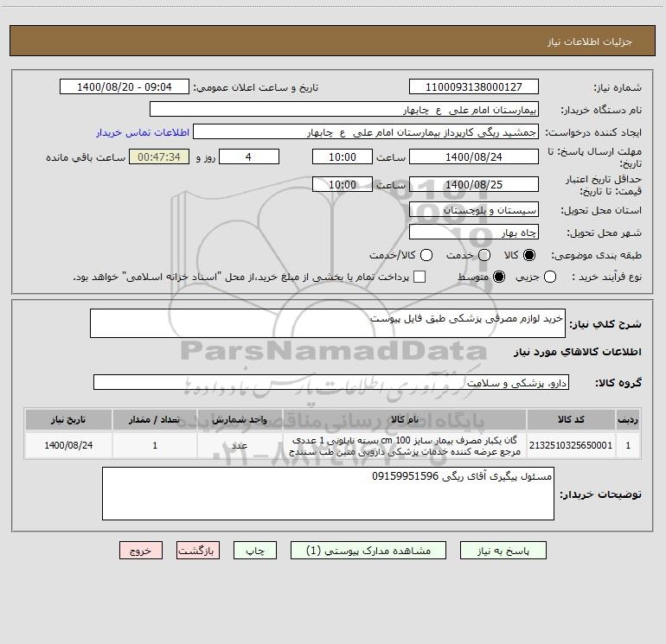Click the ردیف column header
The image size is (666, 644).
628,419
